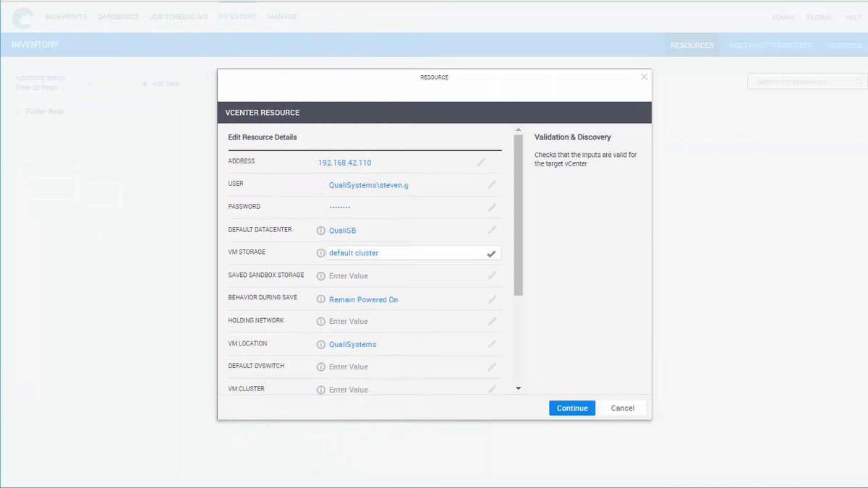Click the info icon next to VM CLUSTER

[x=321, y=390]
